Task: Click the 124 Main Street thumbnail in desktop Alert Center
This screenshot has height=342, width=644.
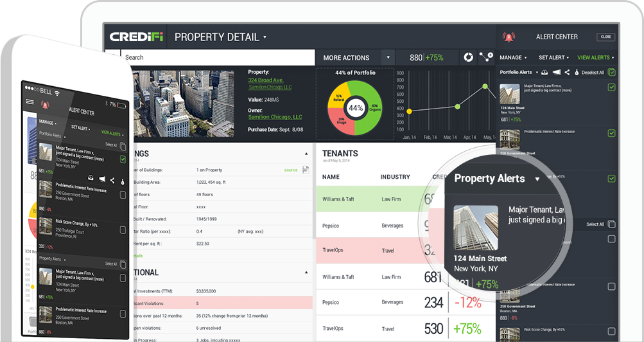Action: coord(510,94)
